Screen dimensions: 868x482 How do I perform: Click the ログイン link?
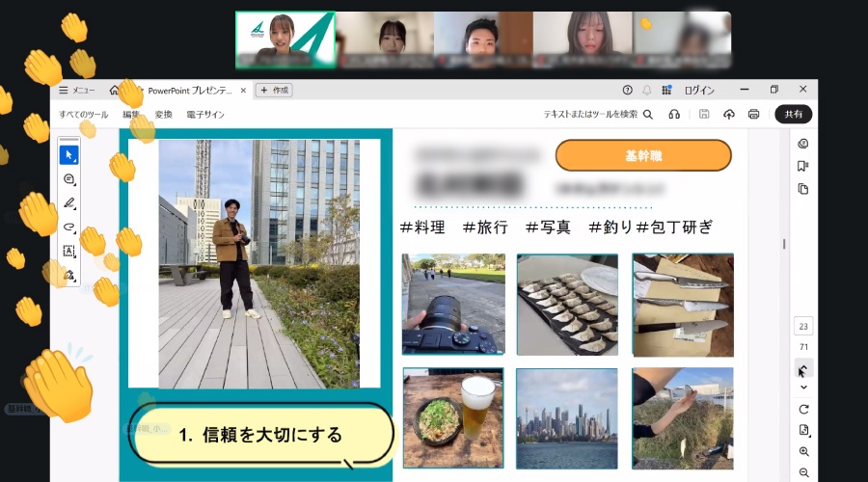[x=699, y=91]
